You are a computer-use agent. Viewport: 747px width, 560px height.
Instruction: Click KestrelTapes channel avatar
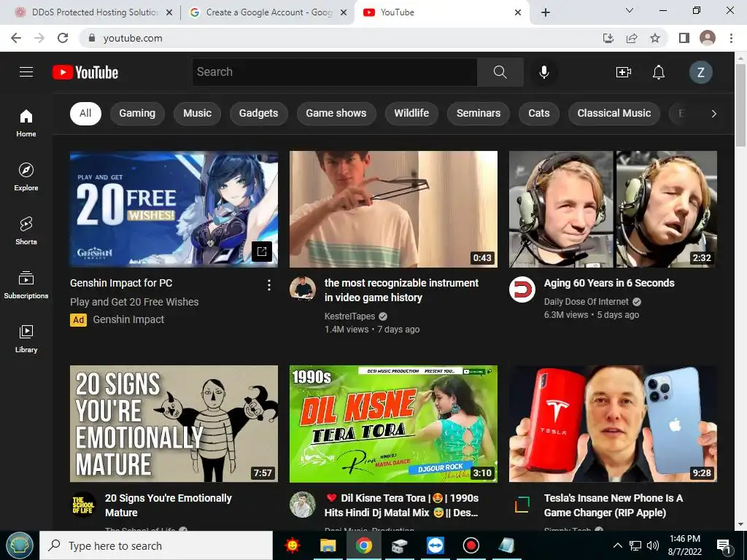click(x=303, y=289)
